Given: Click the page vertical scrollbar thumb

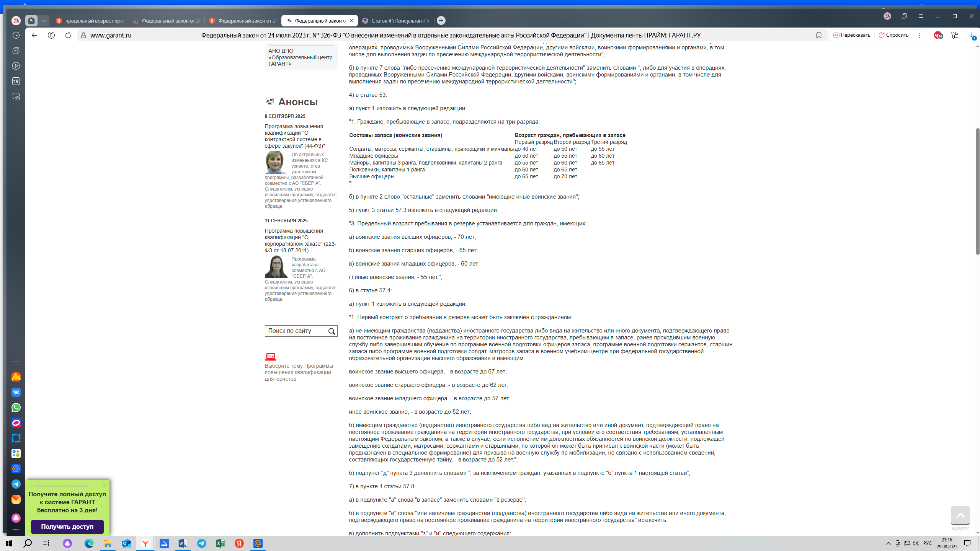Looking at the screenshot, I should pyautogui.click(x=977, y=191).
